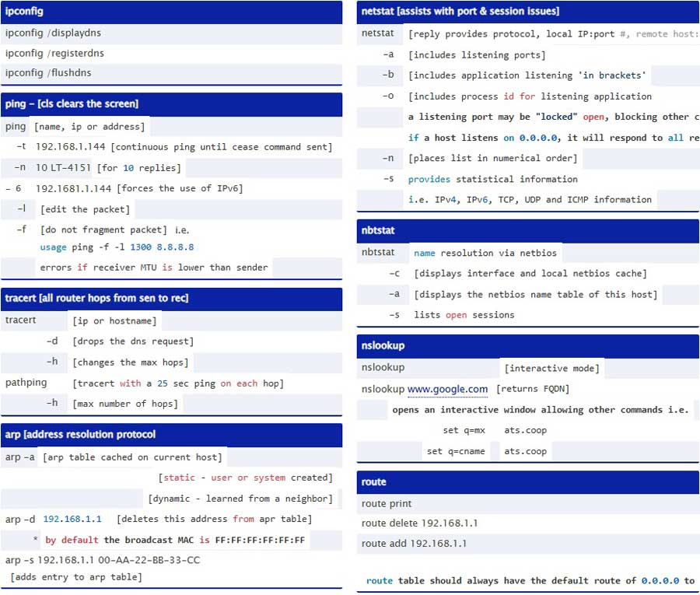Viewport: 700px width, 595px height.
Task: Select the arp section header
Action: tap(171, 436)
